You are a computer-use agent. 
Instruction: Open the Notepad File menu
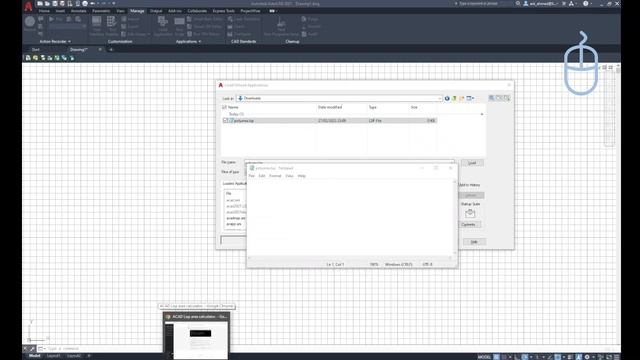click(x=251, y=176)
